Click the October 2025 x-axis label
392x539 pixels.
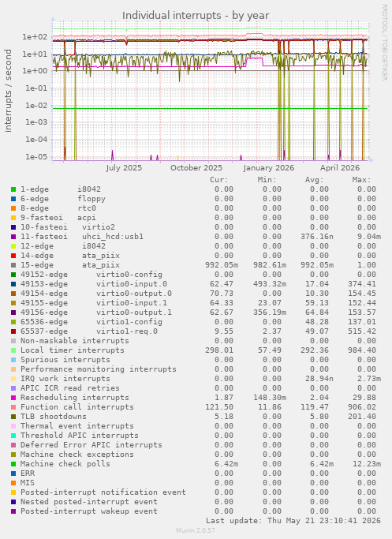(196, 168)
